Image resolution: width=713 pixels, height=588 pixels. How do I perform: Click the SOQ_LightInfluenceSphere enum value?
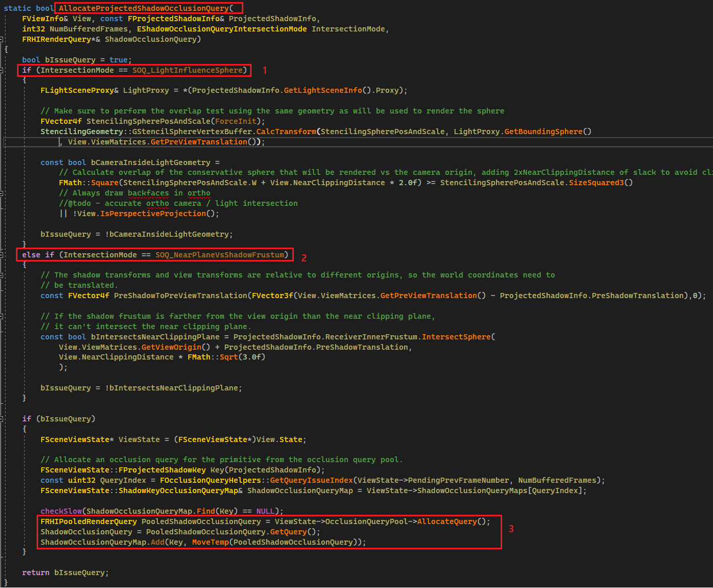point(188,70)
